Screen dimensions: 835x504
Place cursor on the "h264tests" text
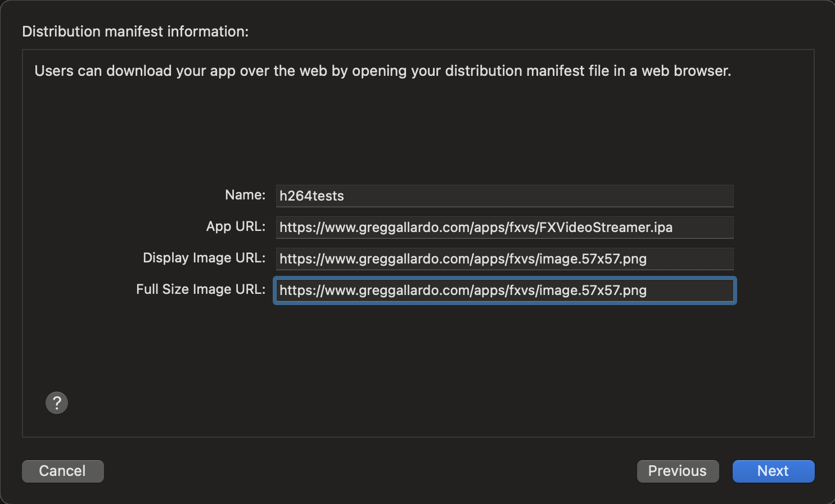pyautogui.click(x=312, y=196)
